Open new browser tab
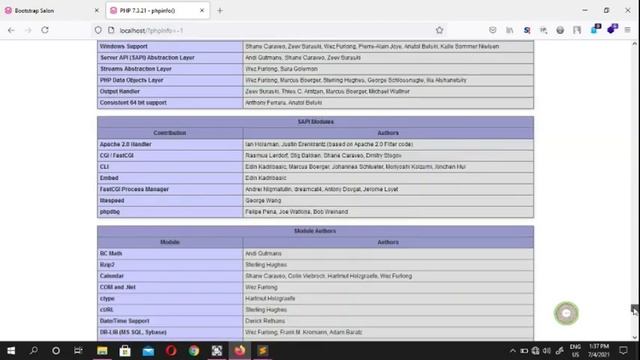 (220, 11)
